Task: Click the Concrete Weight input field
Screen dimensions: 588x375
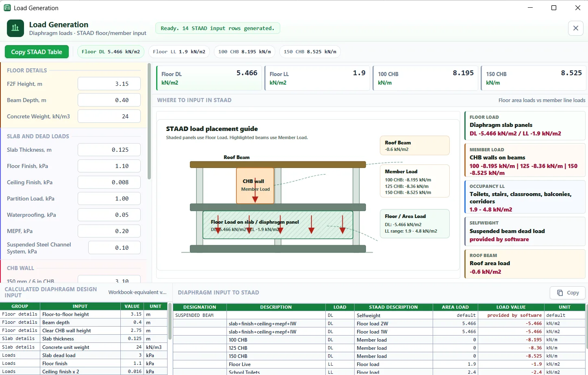Action: 109,116
